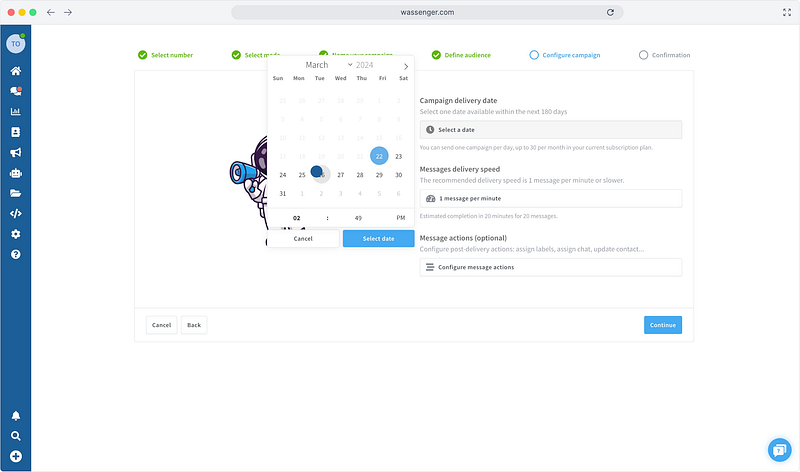This screenshot has height=472, width=800.
Task: Open the developer code icon
Action: pos(15,213)
